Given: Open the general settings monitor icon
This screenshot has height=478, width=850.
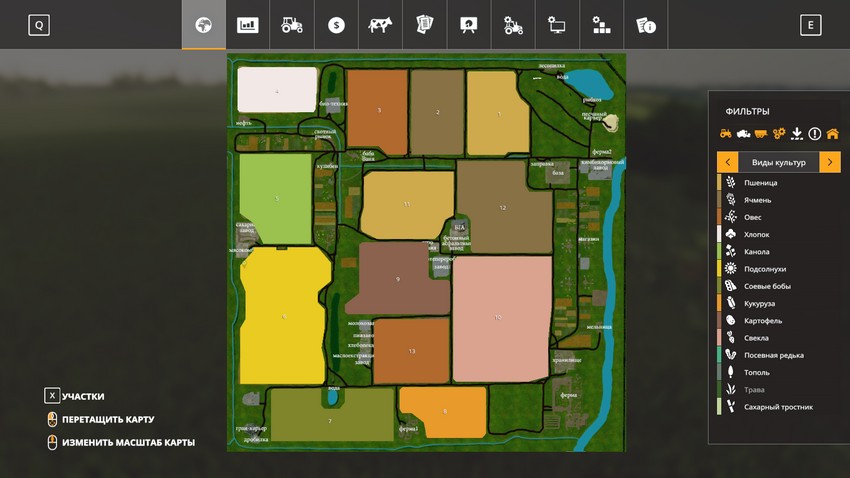Looking at the screenshot, I should click(557, 25).
